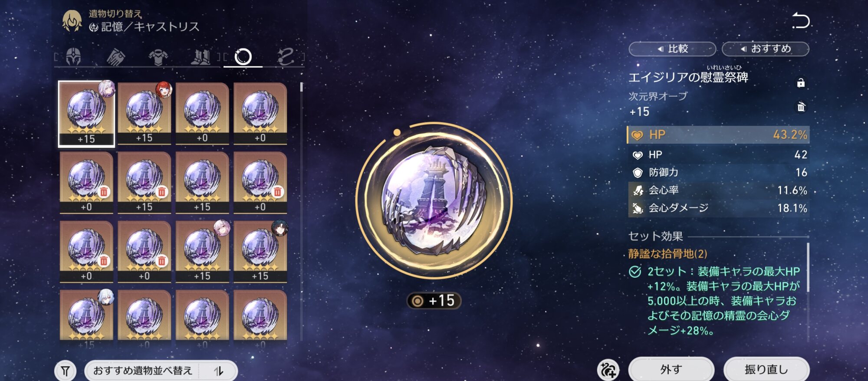Screen dimensions: 868x381
Task: Select the +15 orb with red-haired avatar
Action: point(145,113)
